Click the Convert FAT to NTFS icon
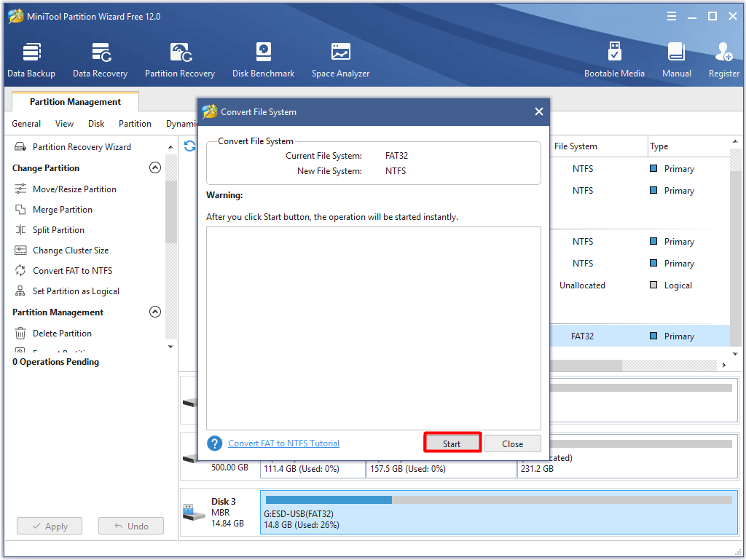 pos(20,271)
